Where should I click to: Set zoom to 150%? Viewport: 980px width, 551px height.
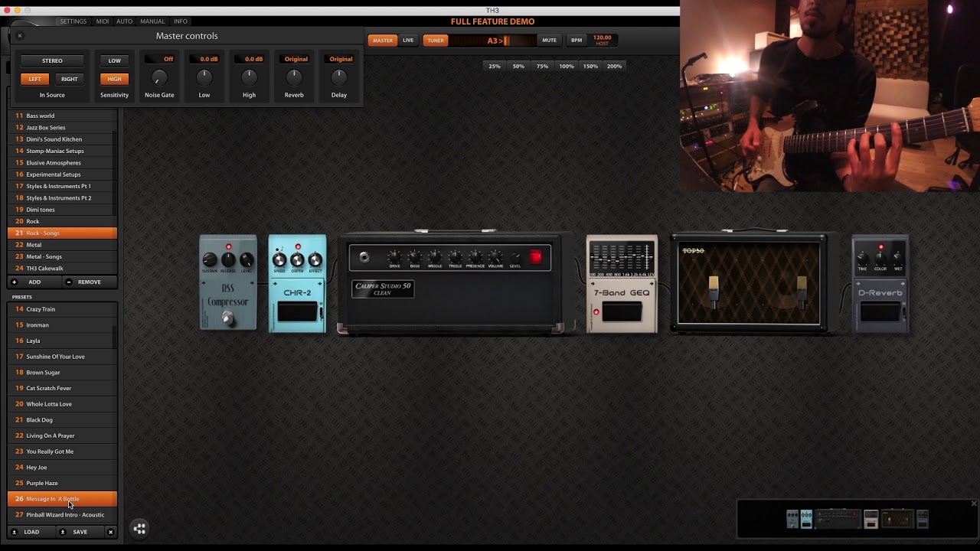pos(590,67)
